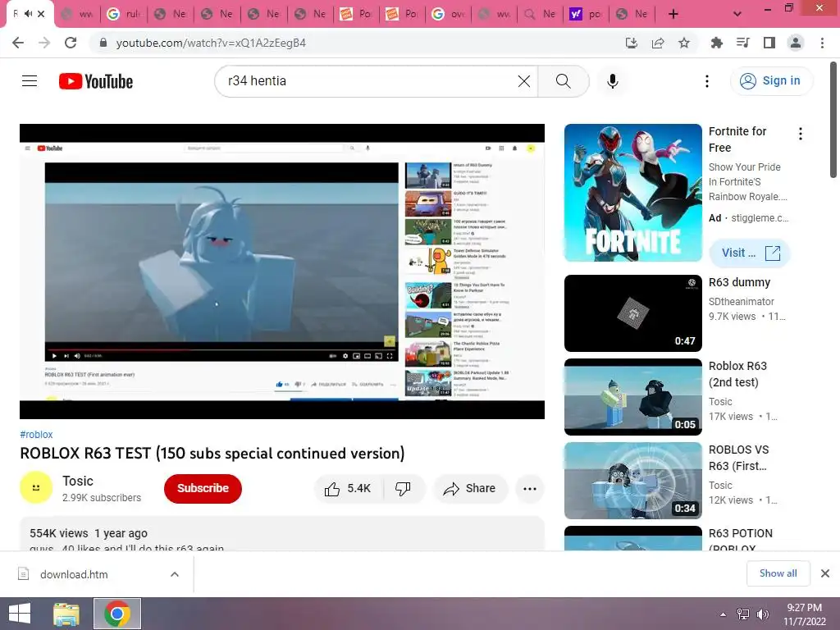Show all downloads
Screen dimensions: 840x630
778,573
